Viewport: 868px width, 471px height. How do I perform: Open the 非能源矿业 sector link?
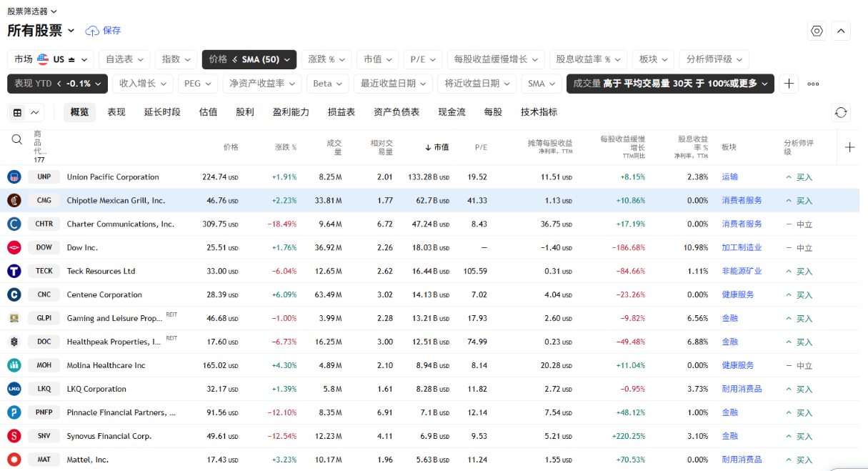742,272
